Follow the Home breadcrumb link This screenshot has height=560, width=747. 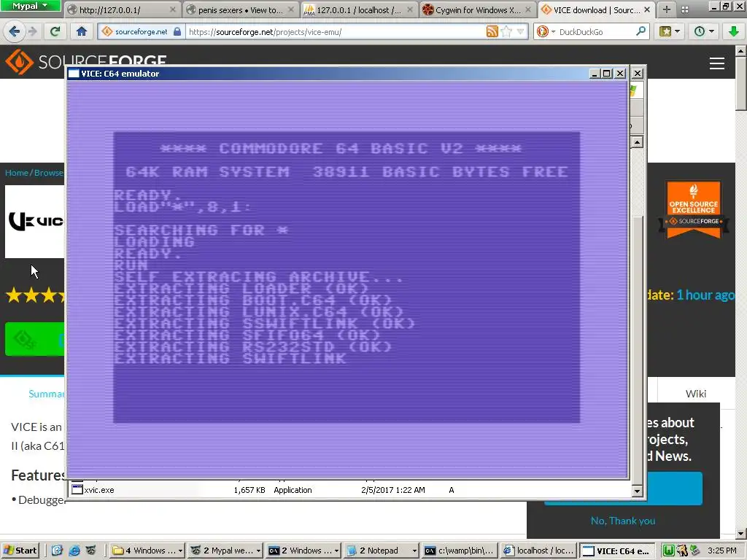point(17,172)
